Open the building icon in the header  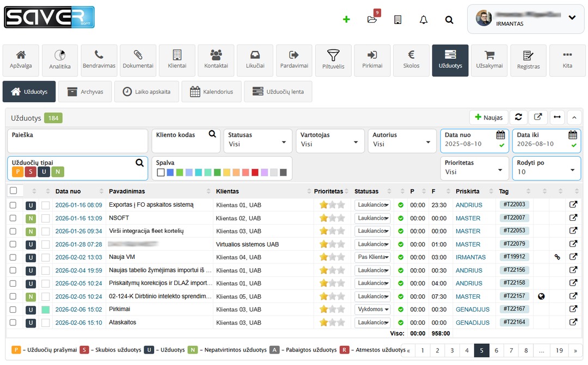point(398,20)
